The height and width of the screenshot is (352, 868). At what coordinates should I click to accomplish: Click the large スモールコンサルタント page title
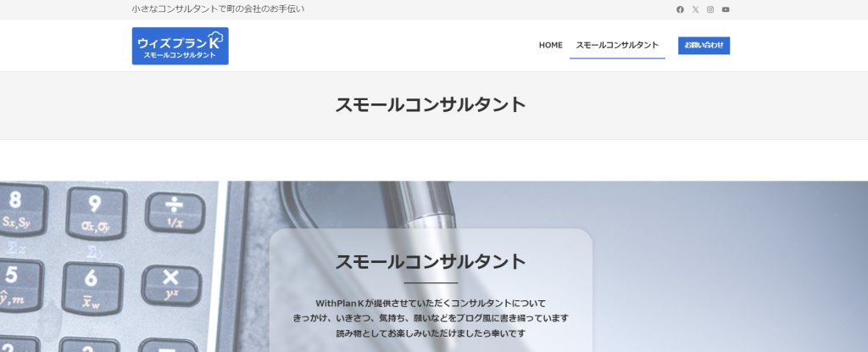(x=431, y=104)
